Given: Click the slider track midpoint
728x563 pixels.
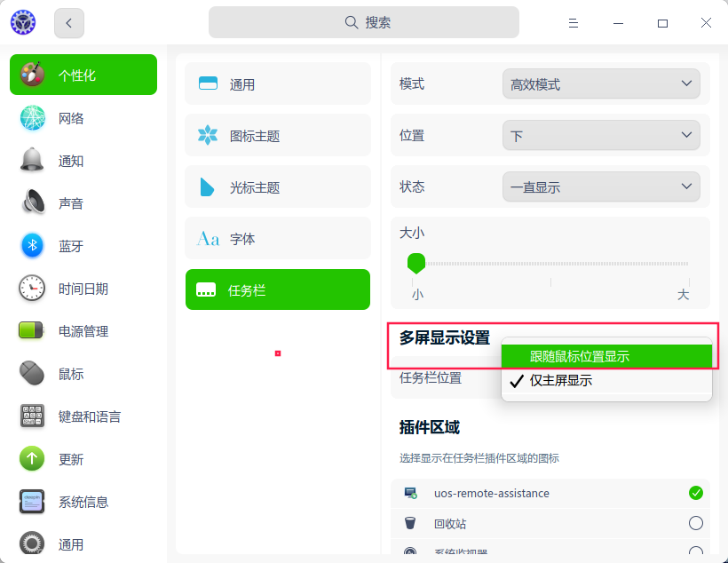Looking at the screenshot, I should [x=550, y=264].
